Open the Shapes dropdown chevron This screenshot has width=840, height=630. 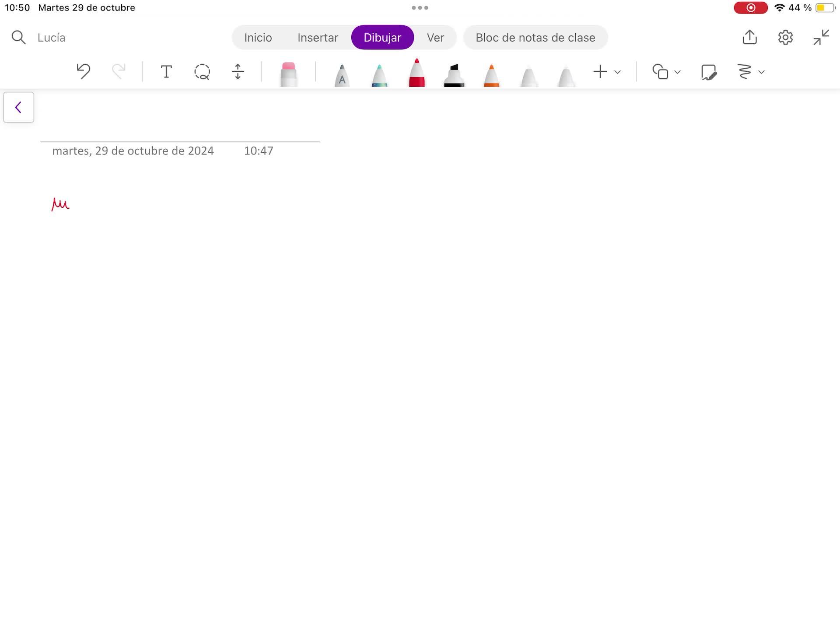pos(678,72)
